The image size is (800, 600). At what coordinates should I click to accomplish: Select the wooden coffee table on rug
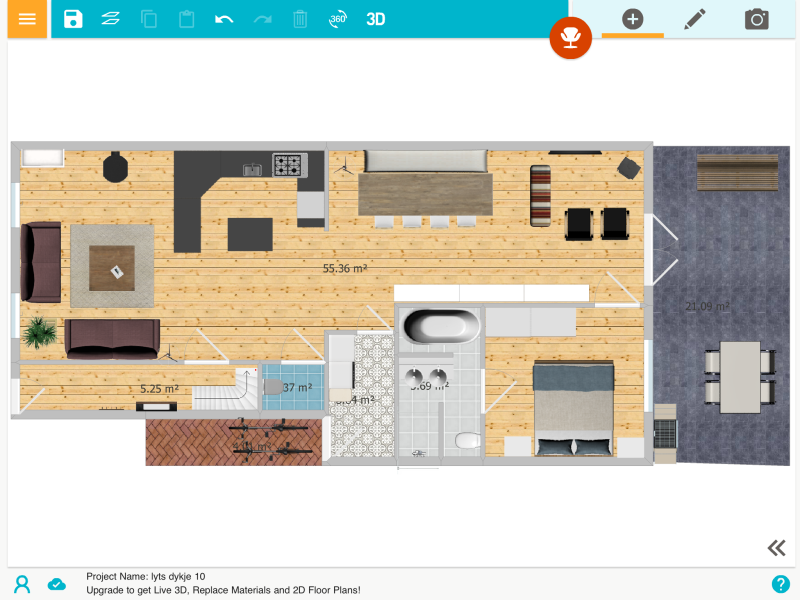(112, 268)
